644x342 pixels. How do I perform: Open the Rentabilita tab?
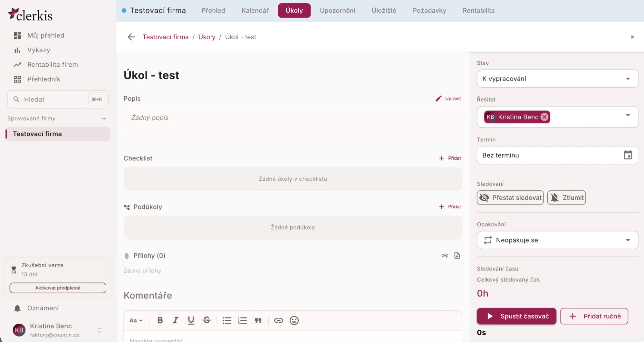pyautogui.click(x=478, y=10)
